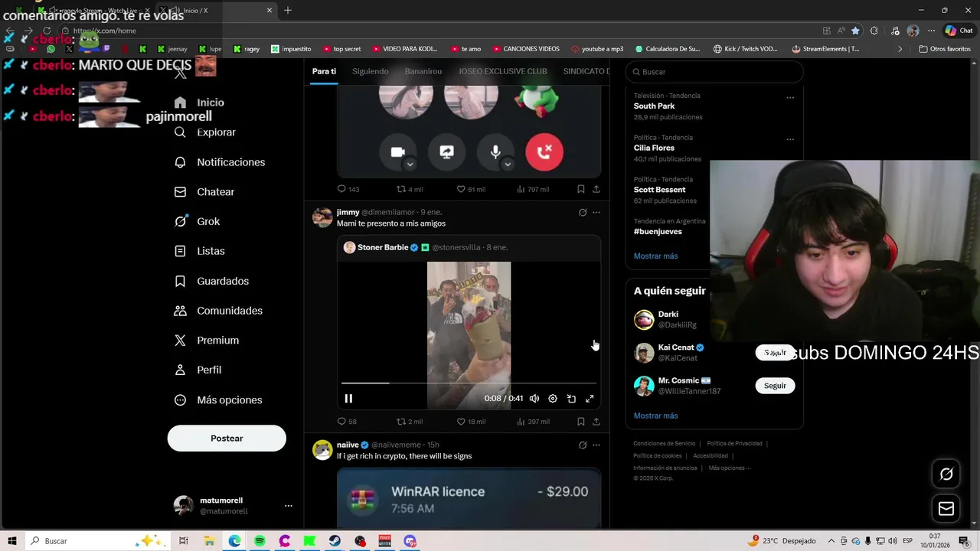Reply to jimmy's post with 58 replies
Viewport: 980px width, 551px height.
(347, 422)
